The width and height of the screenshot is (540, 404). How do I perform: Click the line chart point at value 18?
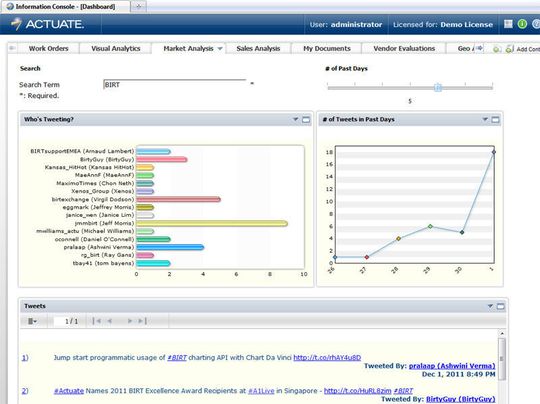494,152
